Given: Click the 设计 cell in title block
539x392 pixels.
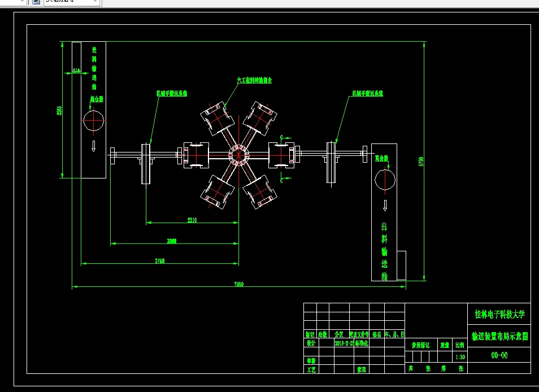Looking at the screenshot, I should click(x=311, y=343).
